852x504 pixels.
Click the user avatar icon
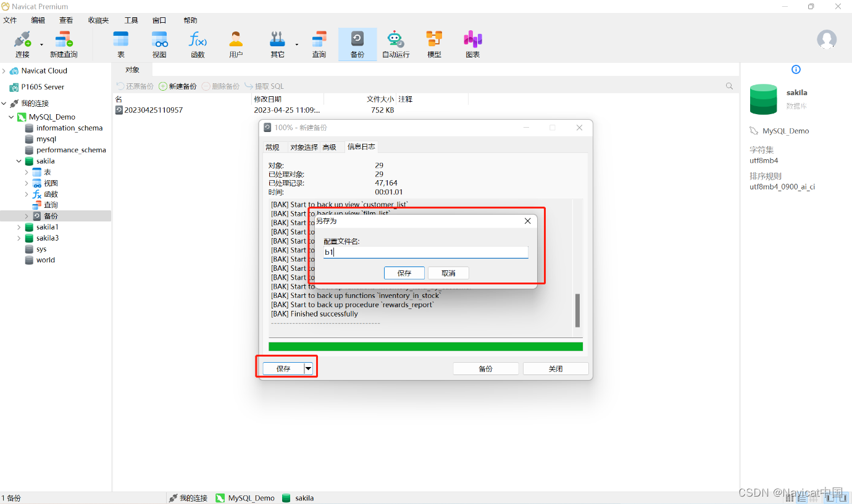coord(827,39)
